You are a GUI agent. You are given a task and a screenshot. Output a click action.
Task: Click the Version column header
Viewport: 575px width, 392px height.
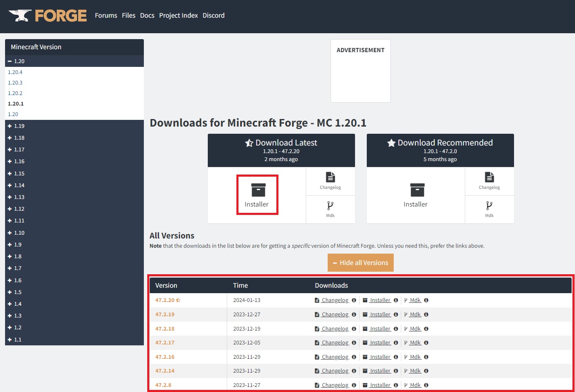click(x=166, y=286)
